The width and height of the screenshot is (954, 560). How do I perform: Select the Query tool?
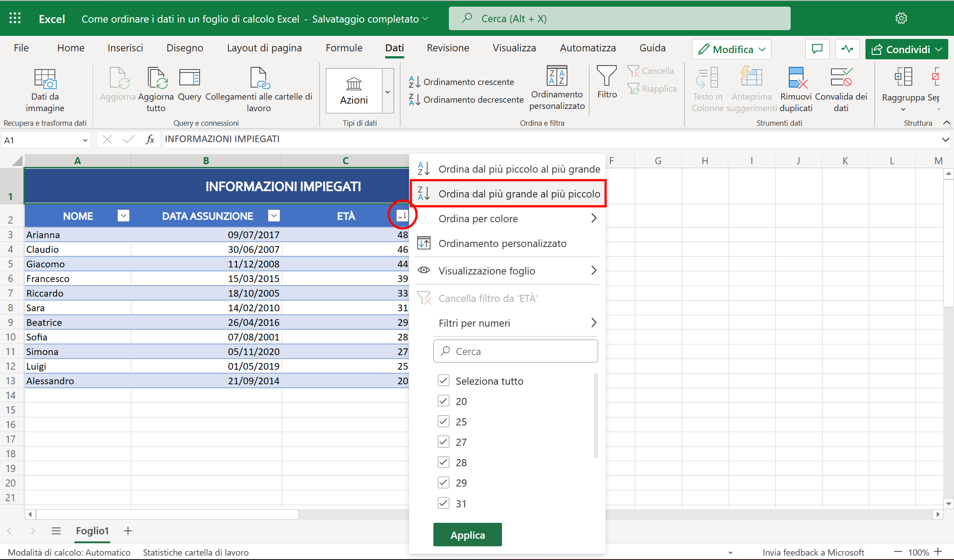189,86
